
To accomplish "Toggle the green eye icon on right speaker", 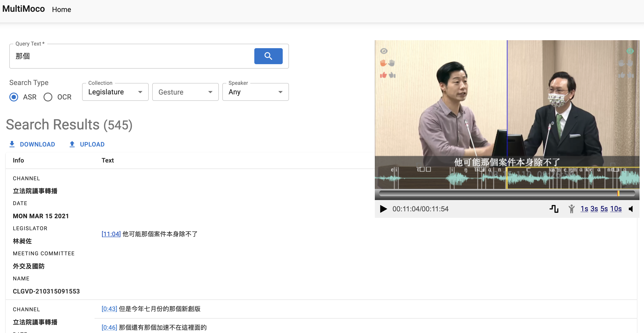I will click(x=630, y=51).
